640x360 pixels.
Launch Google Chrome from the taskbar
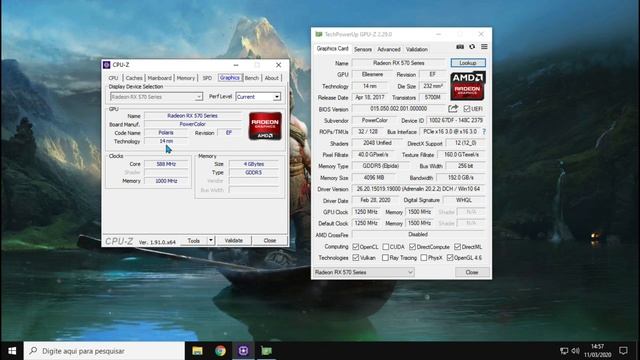[x=220, y=351]
